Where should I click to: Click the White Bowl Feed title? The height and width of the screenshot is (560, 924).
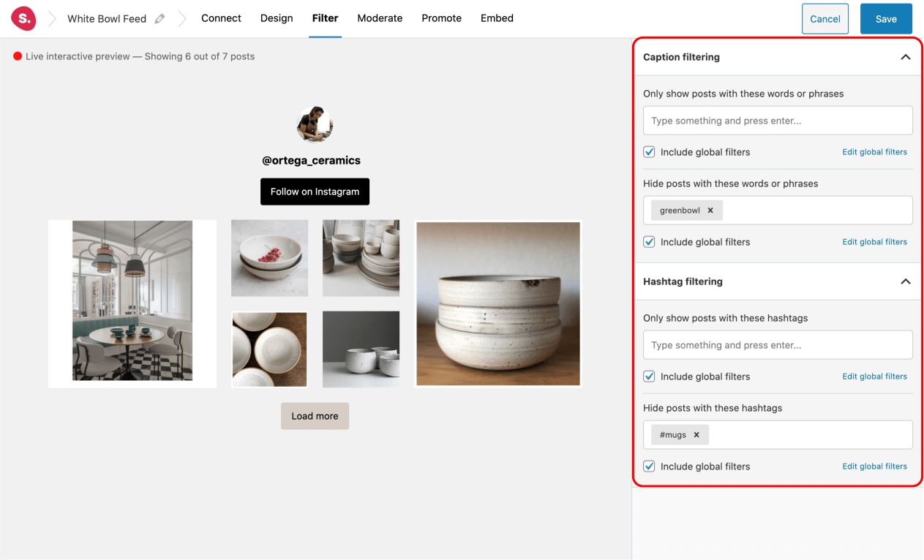tap(107, 18)
